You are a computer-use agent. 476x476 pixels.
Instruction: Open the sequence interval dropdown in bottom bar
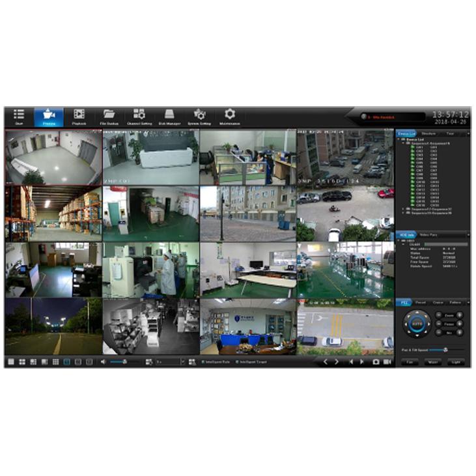point(182,361)
